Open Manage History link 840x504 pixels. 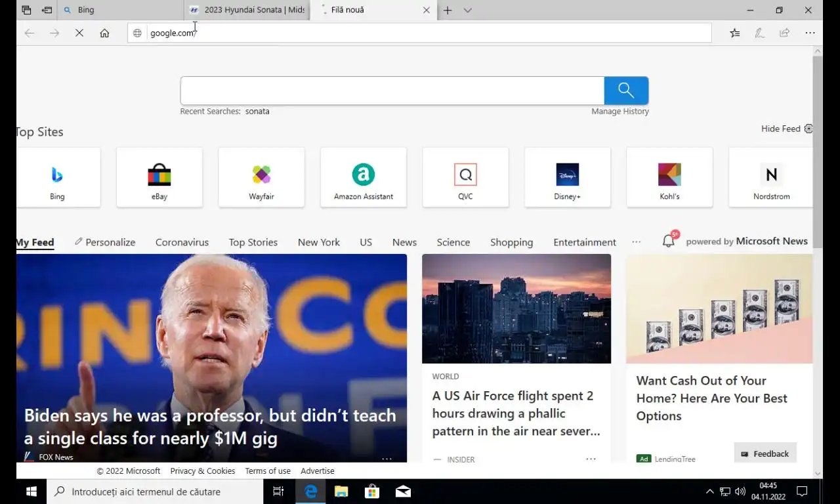[x=620, y=112]
